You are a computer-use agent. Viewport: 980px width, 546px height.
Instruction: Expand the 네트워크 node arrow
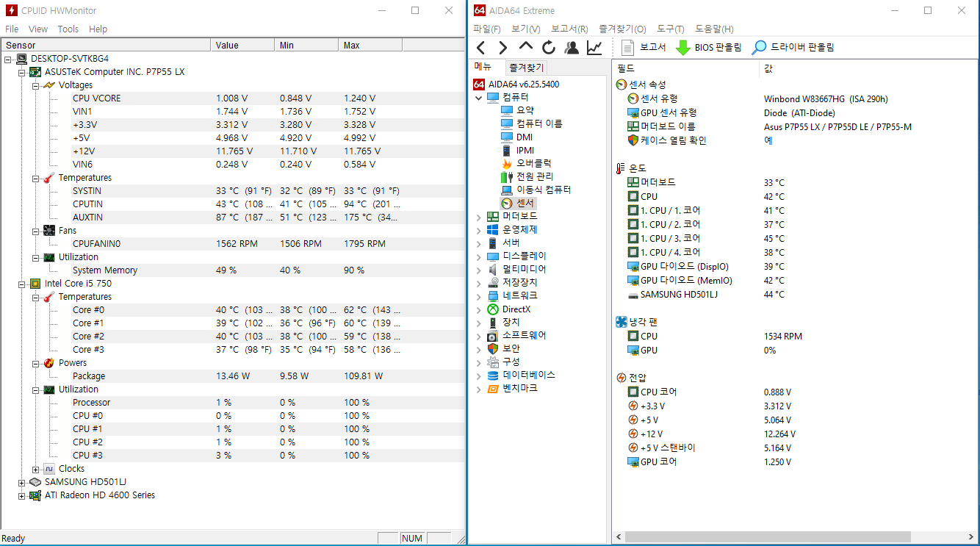pyautogui.click(x=479, y=296)
